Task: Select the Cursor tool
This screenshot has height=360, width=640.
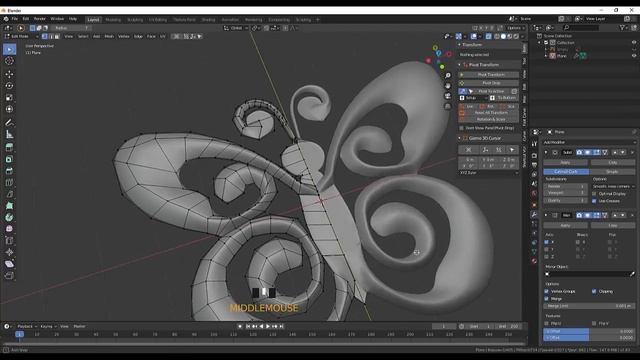Action: click(9, 61)
